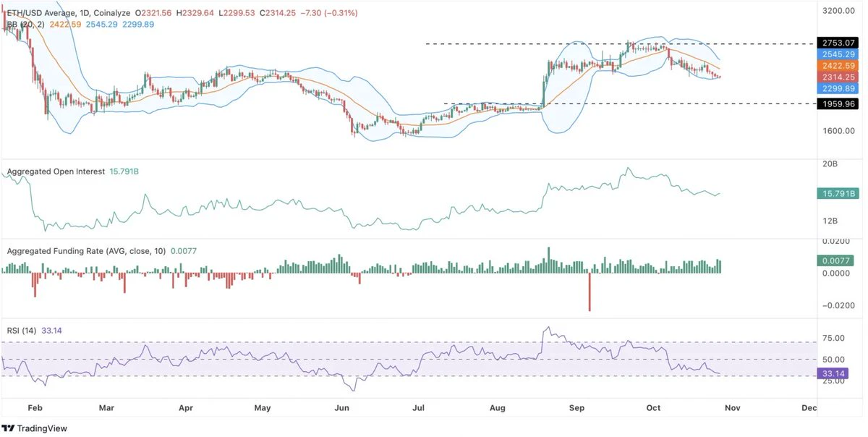
Task: Click the Feb label on the time axis
Action: [x=35, y=408]
